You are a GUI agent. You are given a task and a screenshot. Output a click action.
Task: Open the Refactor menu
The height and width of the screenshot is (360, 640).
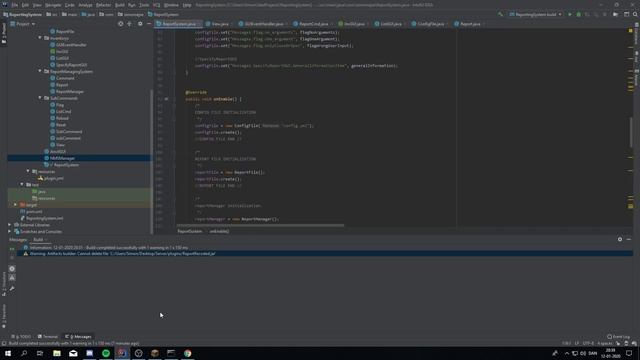tap(103, 5)
